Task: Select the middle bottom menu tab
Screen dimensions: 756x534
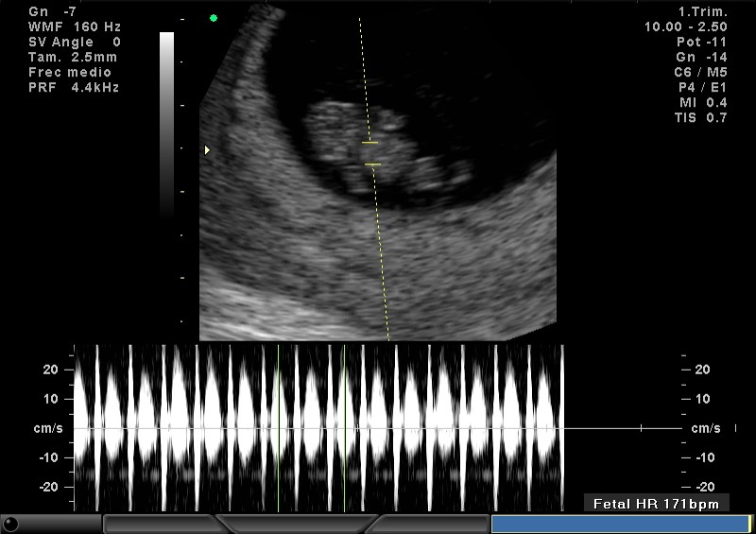Action: [298, 524]
